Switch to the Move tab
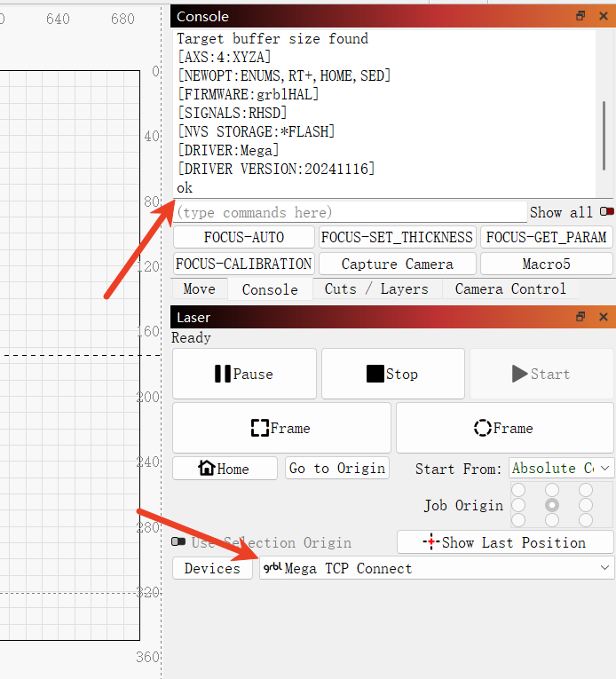 coord(199,289)
